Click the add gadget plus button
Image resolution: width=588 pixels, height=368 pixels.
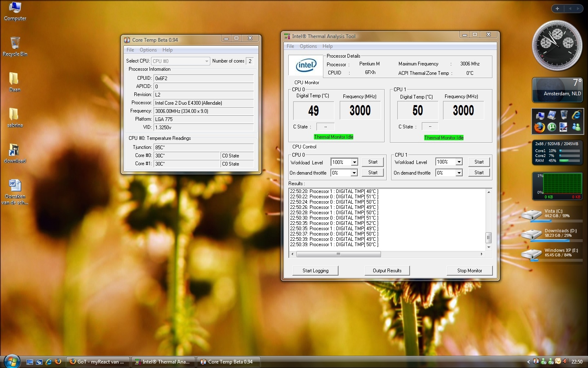click(x=557, y=9)
